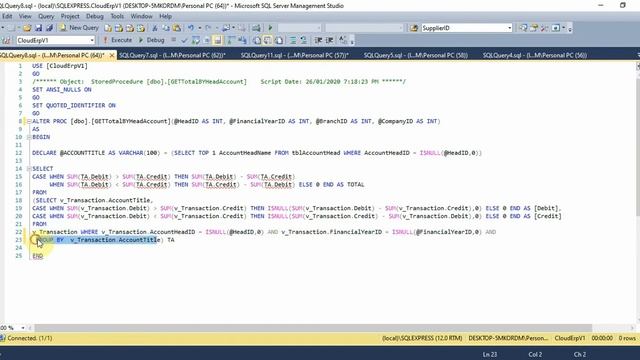
Task: Click the 0 rows status bar entry
Action: [627, 338]
